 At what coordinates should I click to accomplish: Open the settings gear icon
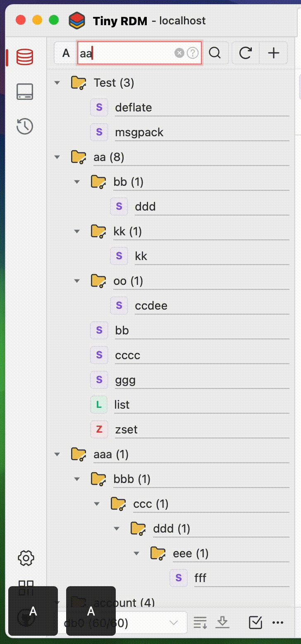click(x=26, y=558)
